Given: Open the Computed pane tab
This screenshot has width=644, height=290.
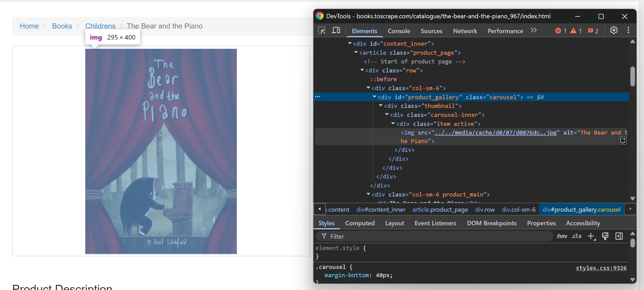Looking at the screenshot, I should point(360,223).
